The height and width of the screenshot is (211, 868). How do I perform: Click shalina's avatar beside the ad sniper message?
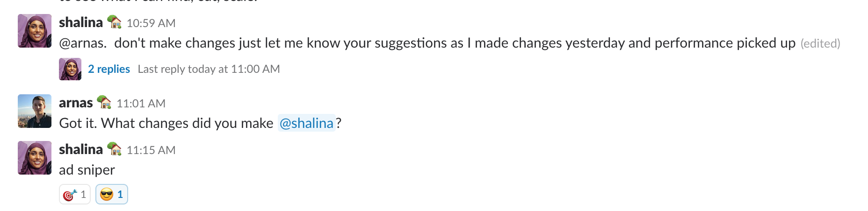[35, 158]
